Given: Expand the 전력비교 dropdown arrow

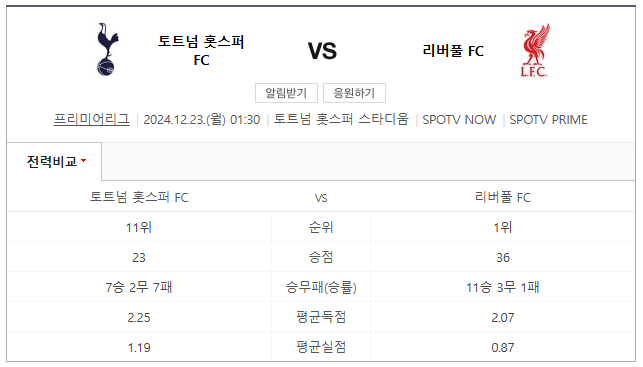Looking at the screenshot, I should (x=84, y=161).
